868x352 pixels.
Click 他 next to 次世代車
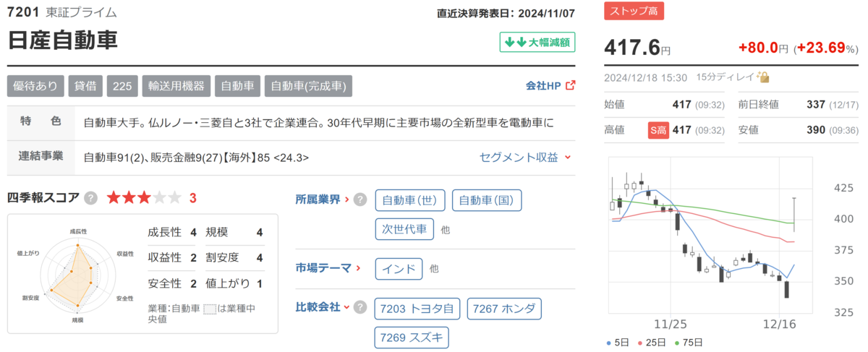(x=445, y=230)
